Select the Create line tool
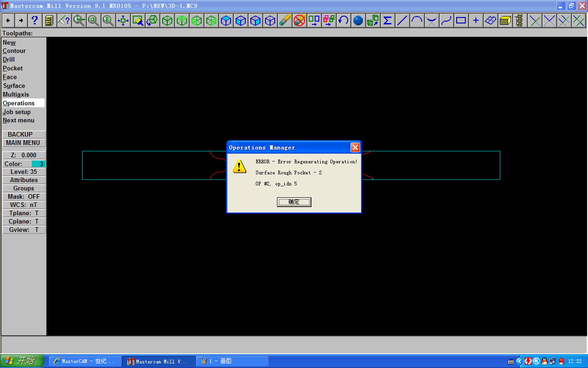The height and width of the screenshot is (368, 588). click(x=402, y=20)
